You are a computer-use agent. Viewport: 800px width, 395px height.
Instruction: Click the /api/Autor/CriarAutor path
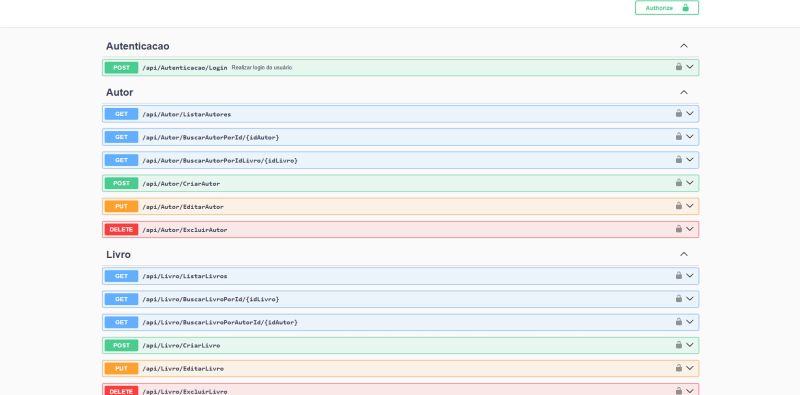[181, 184]
